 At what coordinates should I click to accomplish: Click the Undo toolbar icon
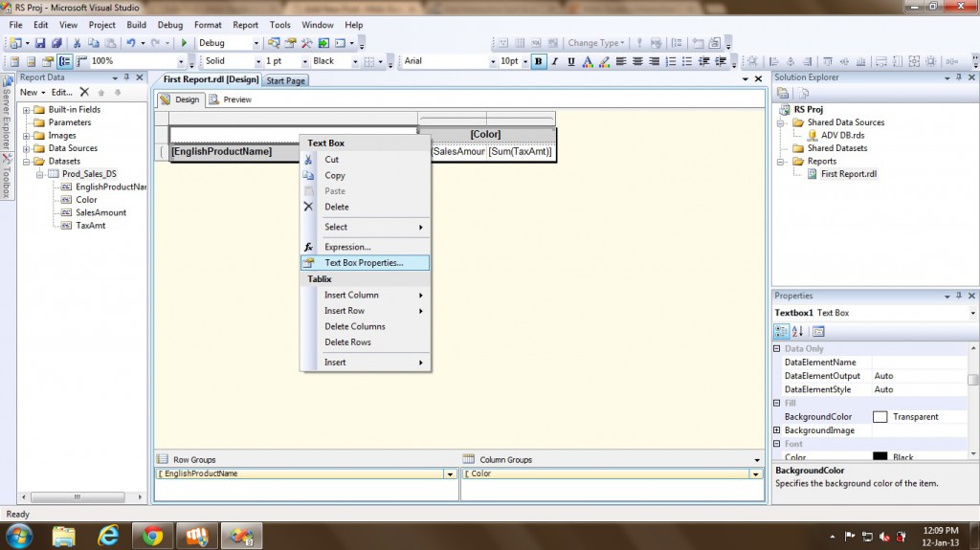click(130, 43)
